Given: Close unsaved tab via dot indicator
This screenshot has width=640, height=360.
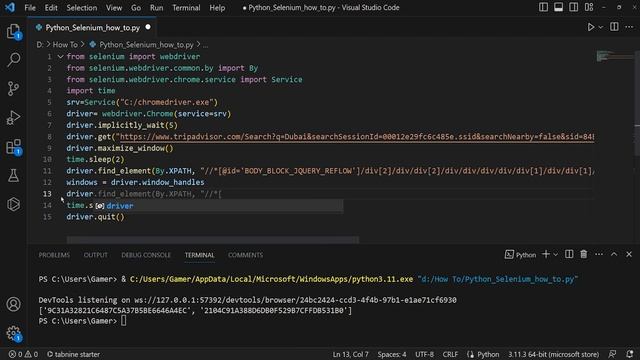Looking at the screenshot, I should 148,27.
